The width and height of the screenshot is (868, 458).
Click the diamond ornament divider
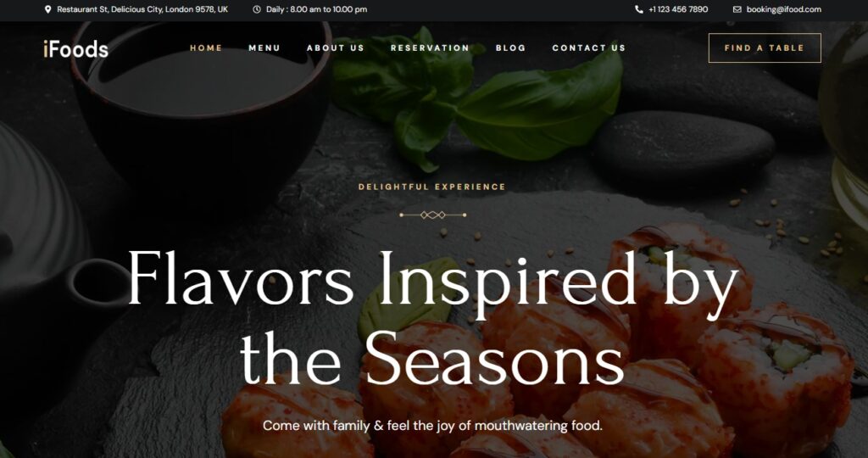click(433, 215)
